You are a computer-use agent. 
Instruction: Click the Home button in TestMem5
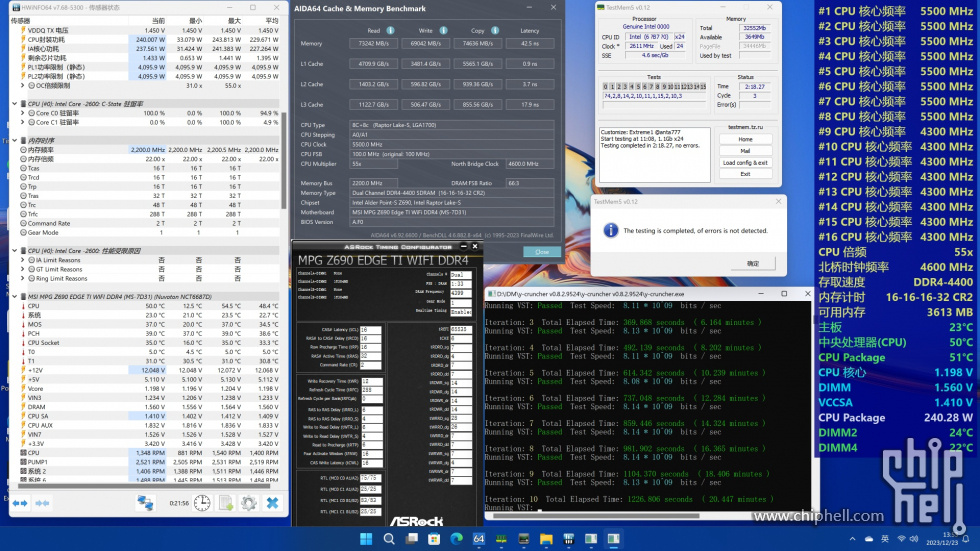(x=745, y=139)
